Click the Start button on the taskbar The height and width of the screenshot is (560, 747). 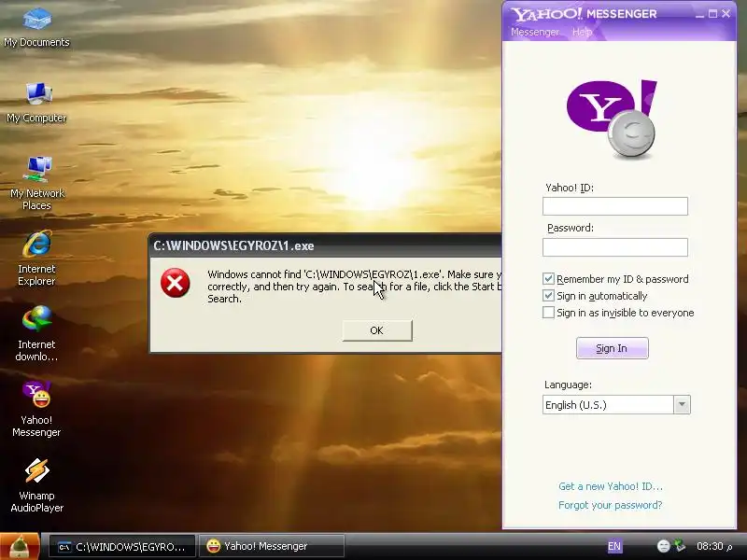(x=20, y=547)
